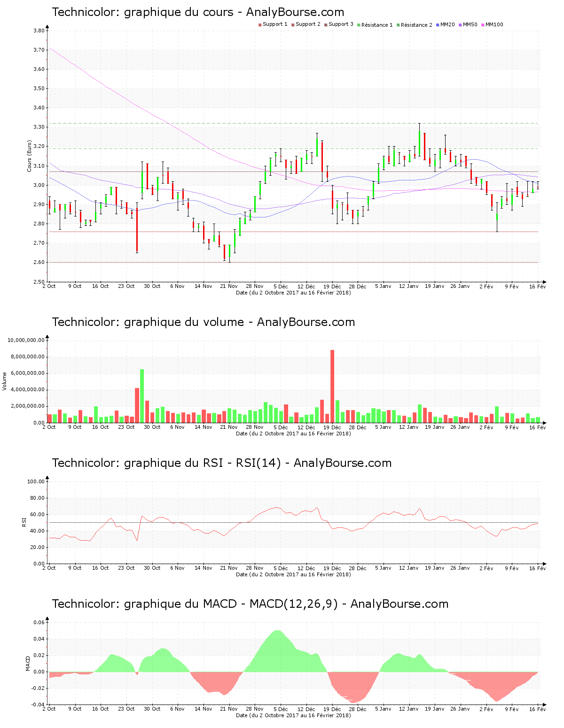Click the date range caption under price chart

[x=293, y=293]
